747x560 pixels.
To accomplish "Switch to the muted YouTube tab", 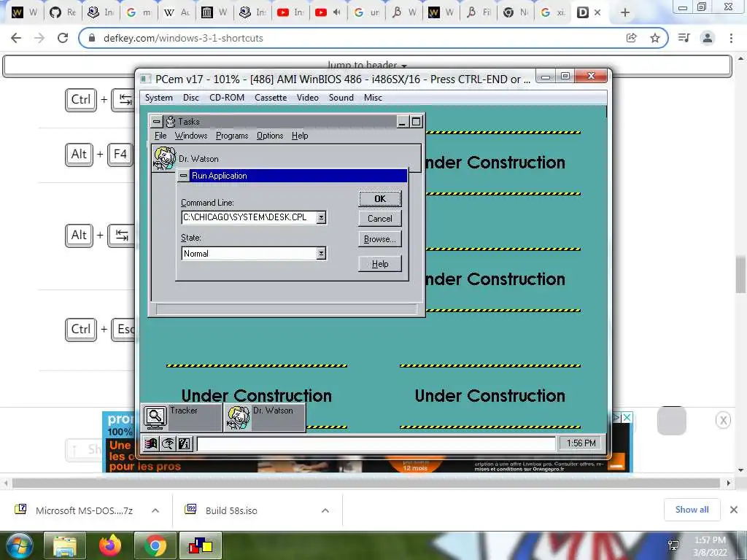I will 329,12.
